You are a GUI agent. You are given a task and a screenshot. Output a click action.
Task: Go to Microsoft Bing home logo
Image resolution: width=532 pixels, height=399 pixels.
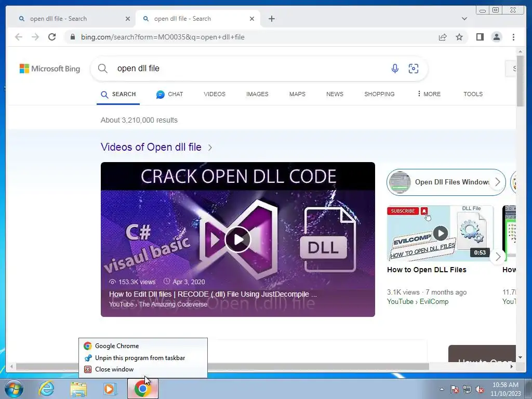coord(49,69)
